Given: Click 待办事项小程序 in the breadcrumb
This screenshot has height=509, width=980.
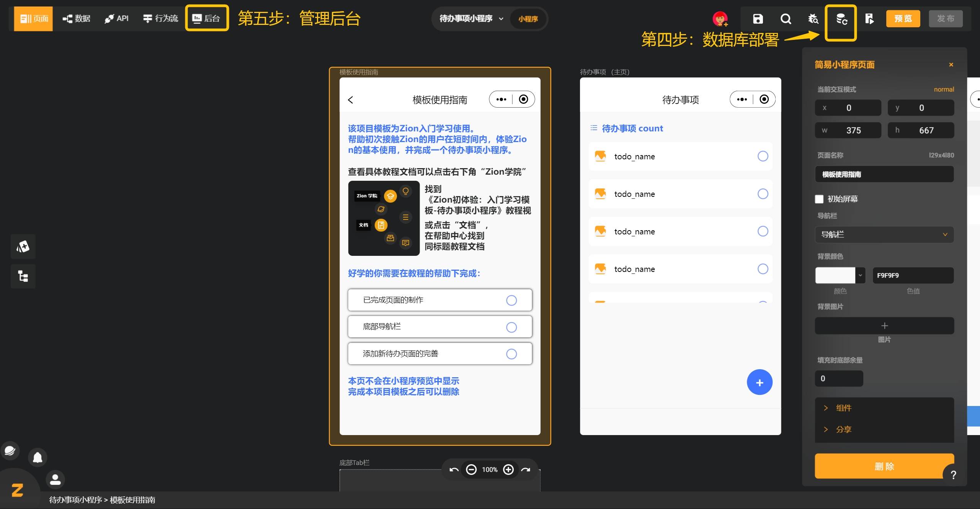Looking at the screenshot, I should 75,500.
